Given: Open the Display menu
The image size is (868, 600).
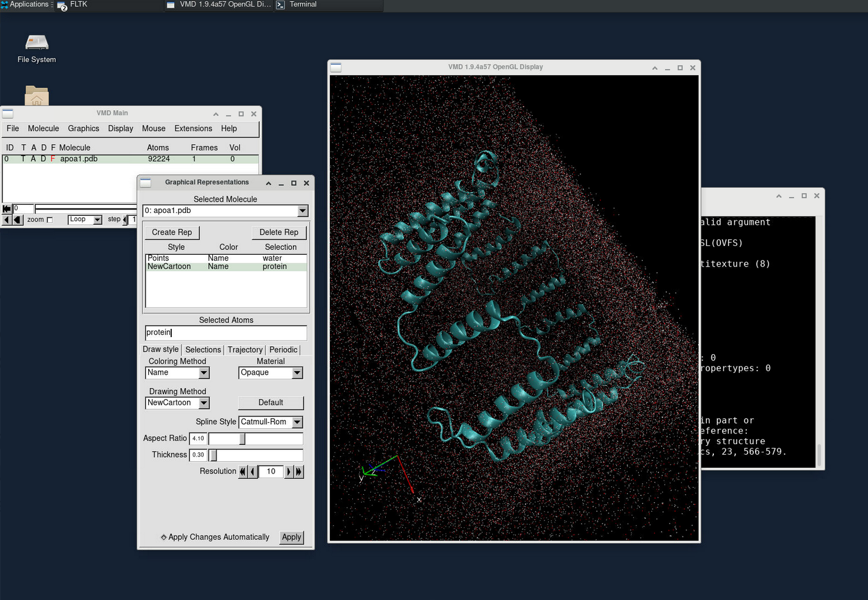Looking at the screenshot, I should [x=121, y=129].
